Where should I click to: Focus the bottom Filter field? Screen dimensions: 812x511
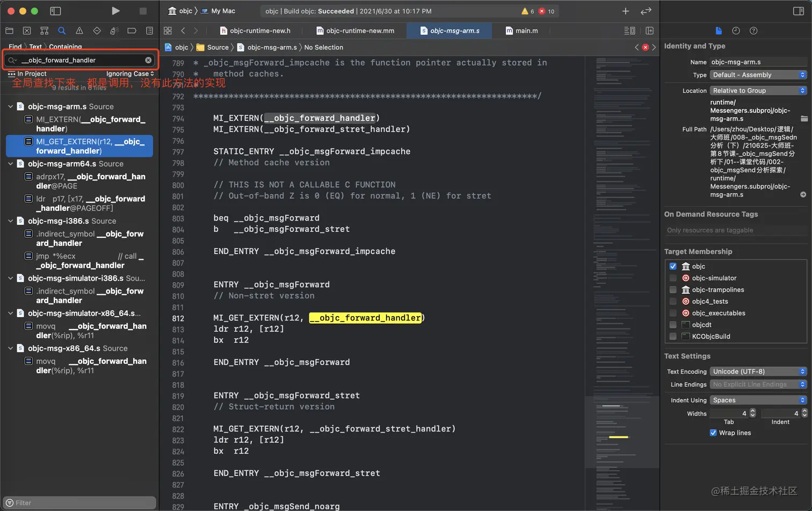click(x=79, y=503)
